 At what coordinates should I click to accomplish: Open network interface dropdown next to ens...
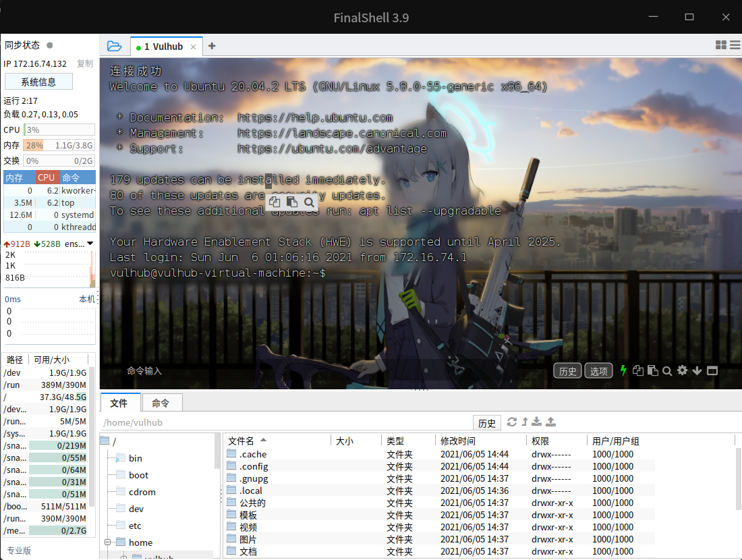point(90,244)
